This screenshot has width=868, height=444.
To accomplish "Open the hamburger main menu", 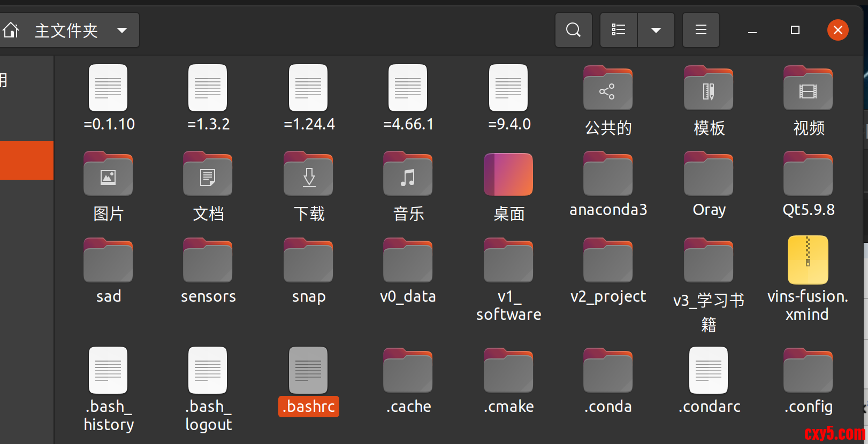I will [x=701, y=30].
